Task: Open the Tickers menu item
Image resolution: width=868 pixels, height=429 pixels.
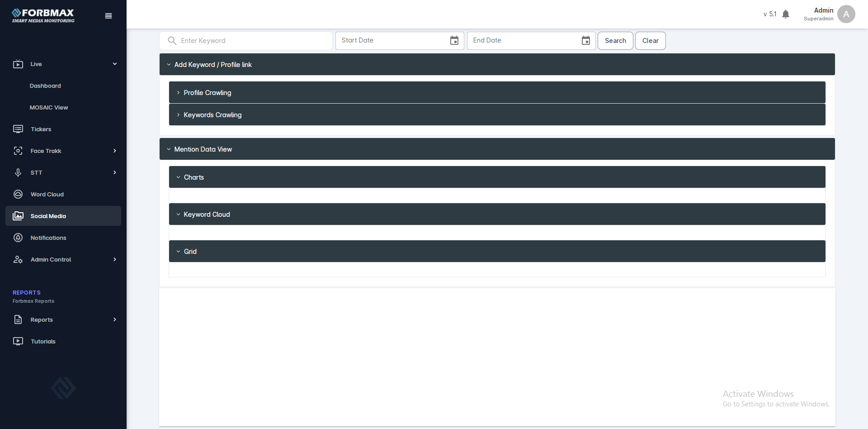Action: click(63, 129)
